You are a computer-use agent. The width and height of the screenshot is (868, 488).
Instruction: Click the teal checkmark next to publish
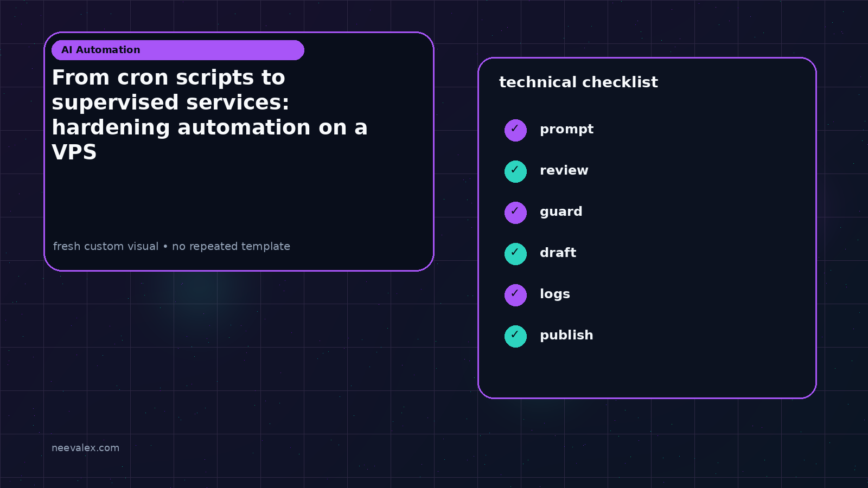pyautogui.click(x=515, y=336)
